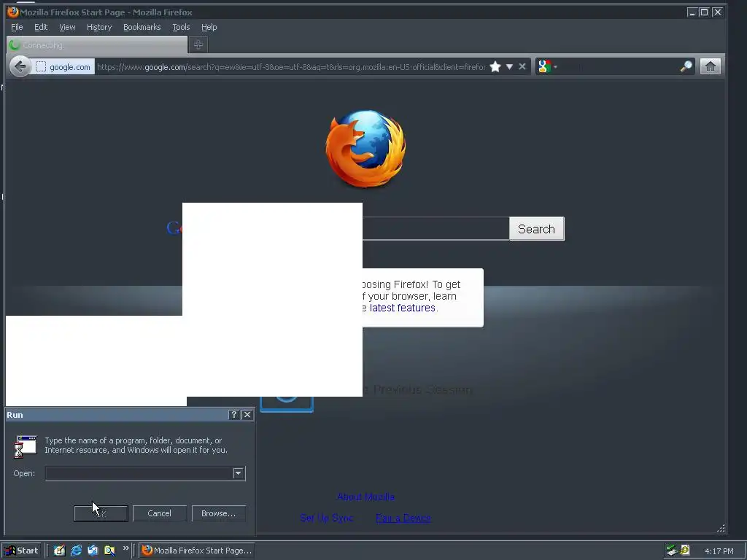Open the Pair a Device link
The image size is (747, 560).
403,518
